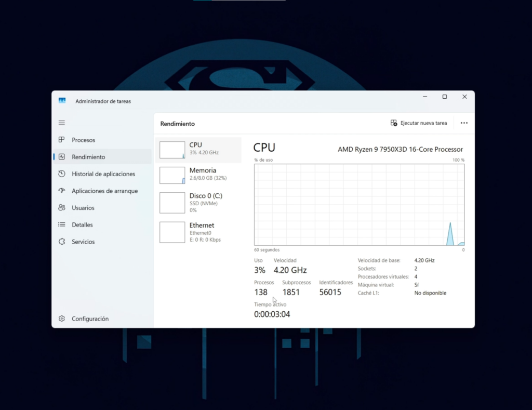Select Aplicaciones de arranque
The width and height of the screenshot is (532, 410).
62,191
